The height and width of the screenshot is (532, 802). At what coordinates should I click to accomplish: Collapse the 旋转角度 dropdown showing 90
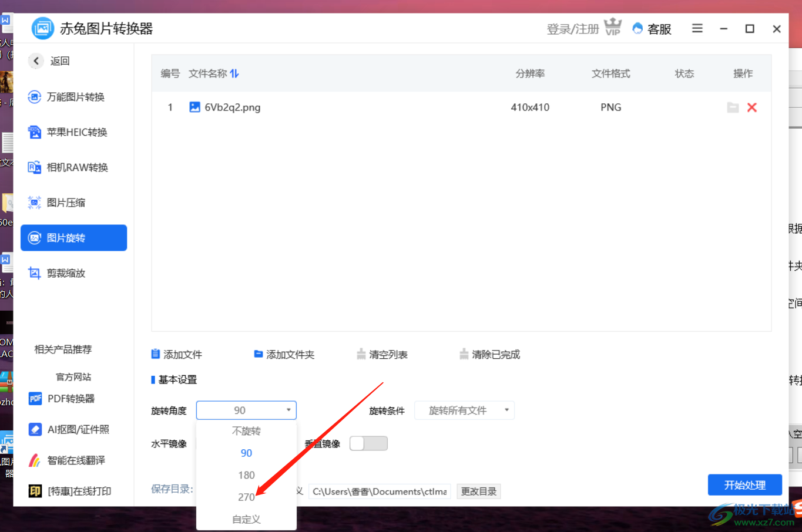click(x=246, y=410)
